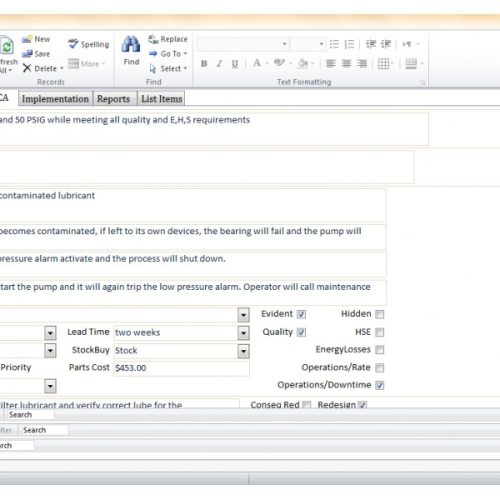500x500 pixels.
Task: Enable the Operations/Rate checkbox
Action: pos(379,368)
